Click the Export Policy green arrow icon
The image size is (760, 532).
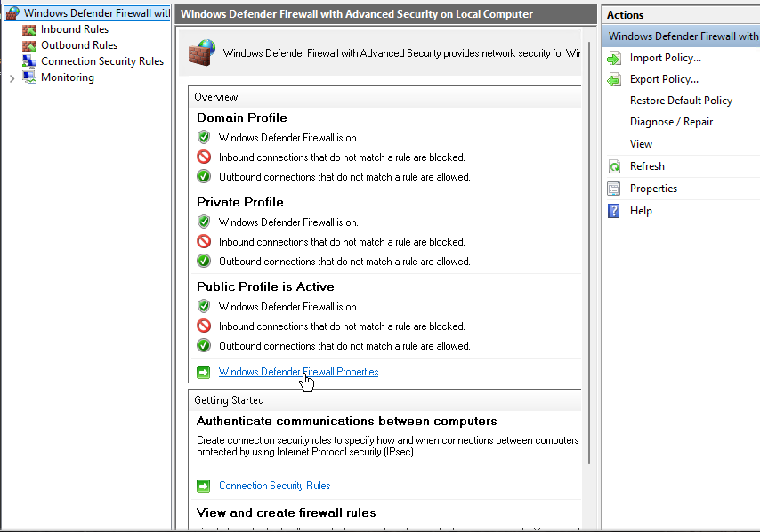pos(614,79)
